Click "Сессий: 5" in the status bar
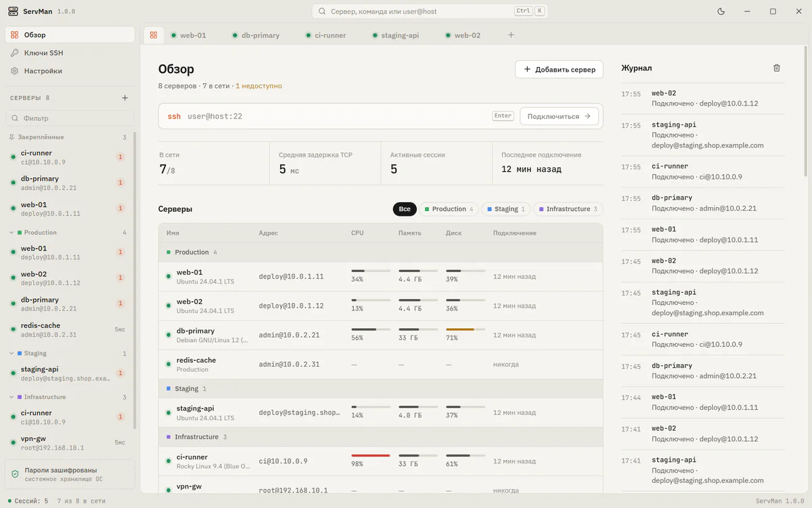Viewport: 812px width, 508px height. [x=28, y=501]
